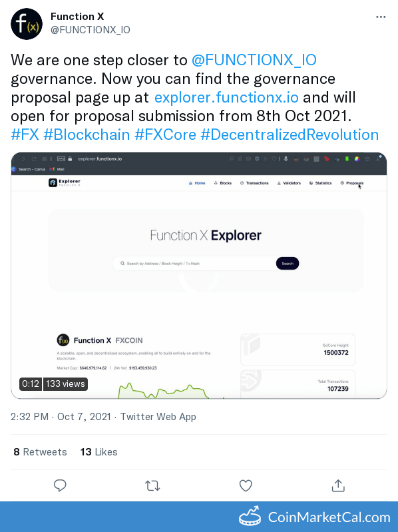
Task: Open the explorer.functionx.io link
Action: 226,97
